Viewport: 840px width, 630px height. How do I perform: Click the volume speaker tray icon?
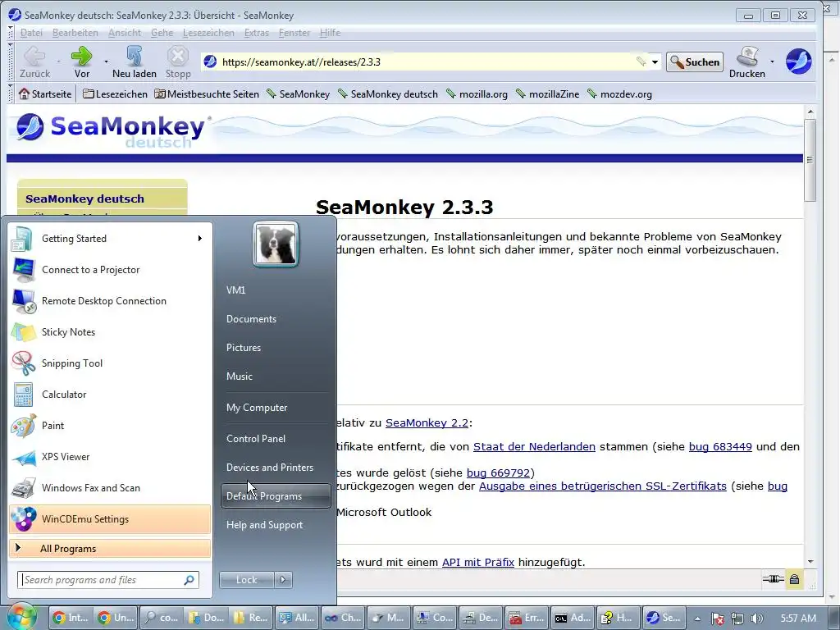(757, 618)
